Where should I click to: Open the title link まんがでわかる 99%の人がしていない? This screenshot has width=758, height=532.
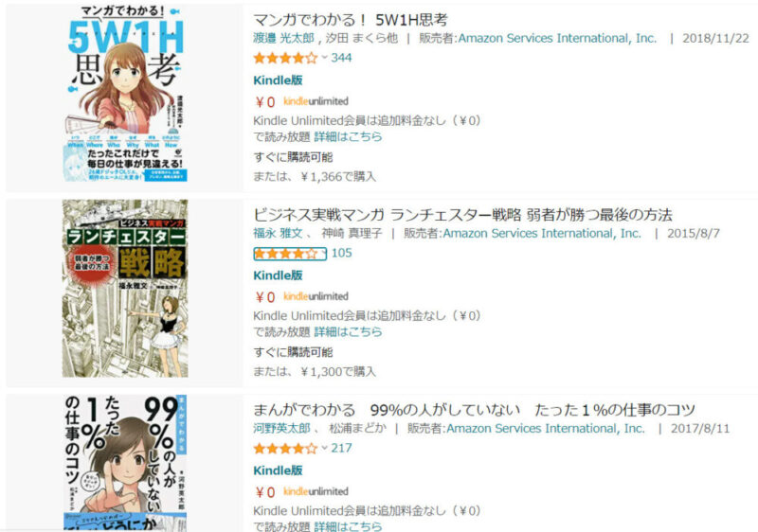coord(474,410)
